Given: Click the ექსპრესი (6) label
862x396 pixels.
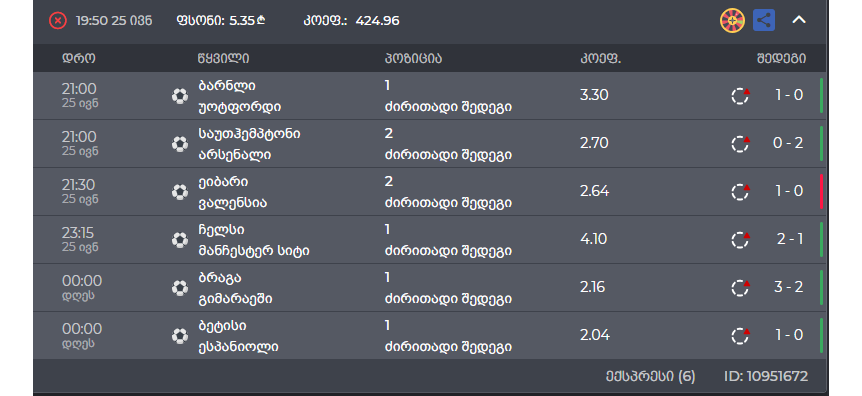Looking at the screenshot, I should coord(650,377).
